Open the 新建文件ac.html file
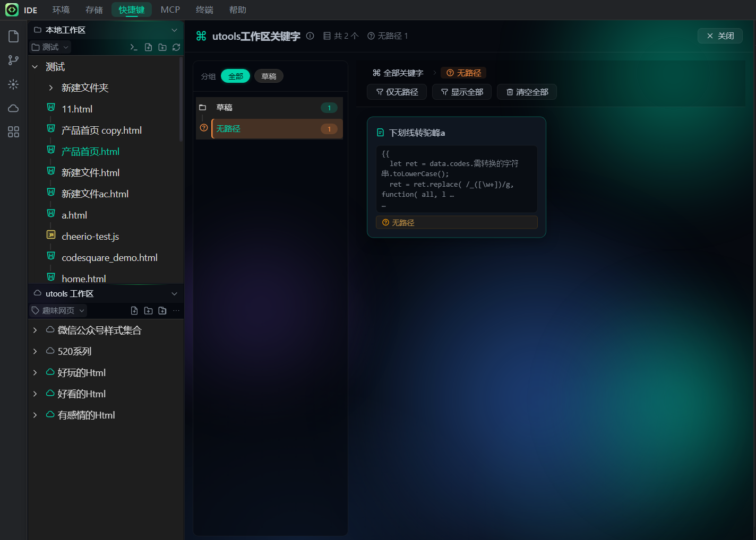 [x=95, y=194]
